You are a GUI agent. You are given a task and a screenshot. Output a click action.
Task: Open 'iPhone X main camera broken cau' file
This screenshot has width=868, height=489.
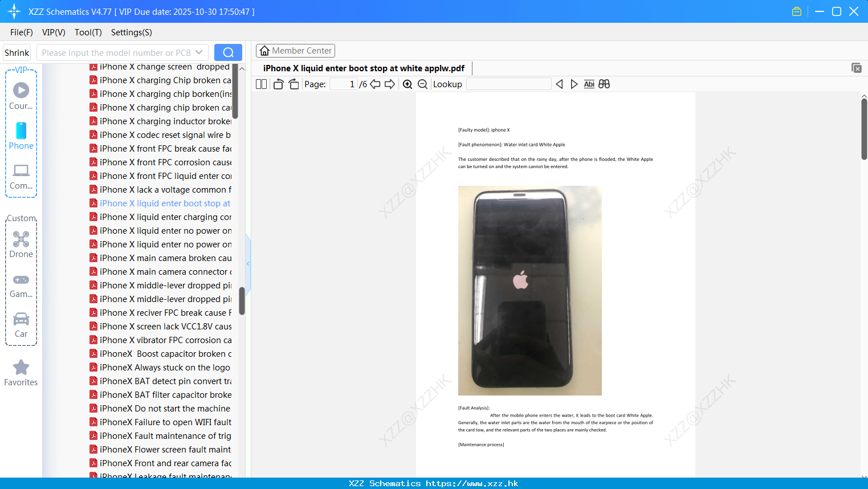[x=161, y=258]
